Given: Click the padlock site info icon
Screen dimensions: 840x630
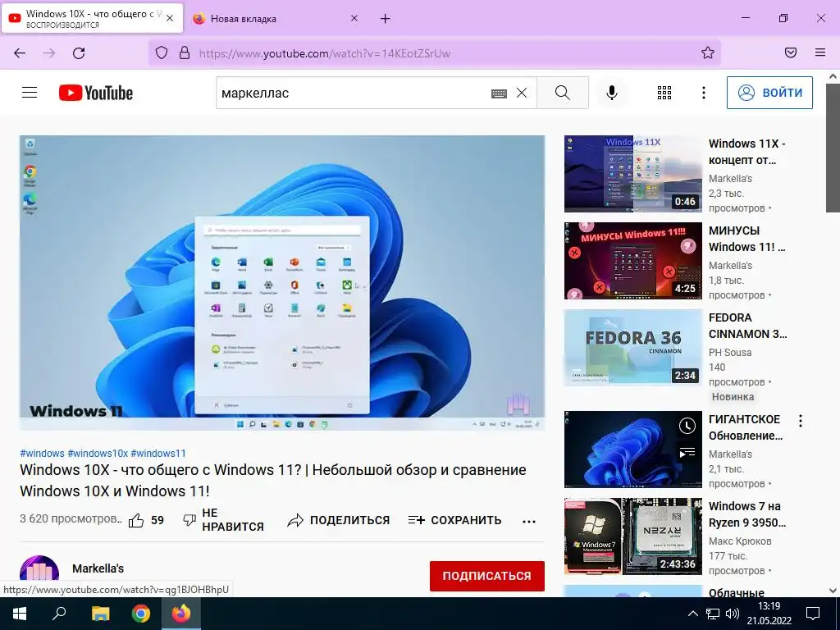Looking at the screenshot, I should (185, 53).
